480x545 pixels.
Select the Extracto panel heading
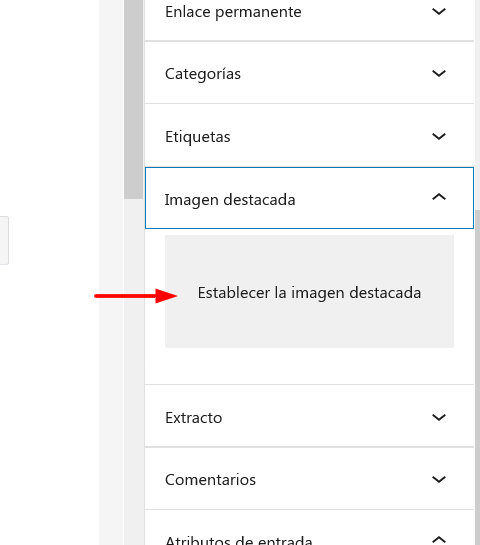pos(193,418)
